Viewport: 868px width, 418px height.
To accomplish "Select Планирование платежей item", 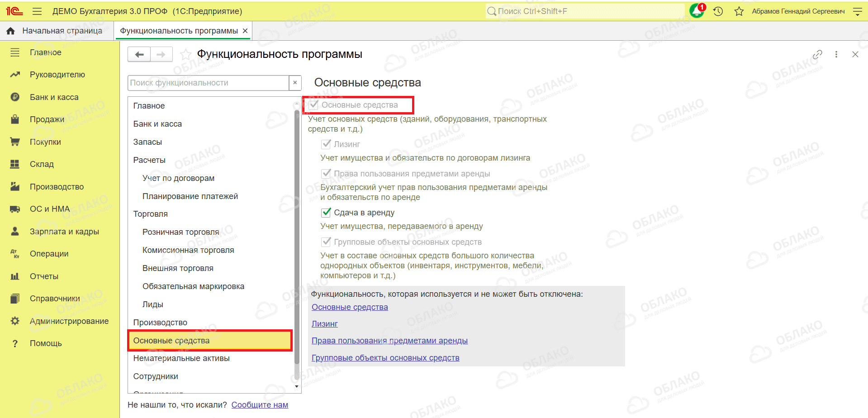I will pos(210,196).
